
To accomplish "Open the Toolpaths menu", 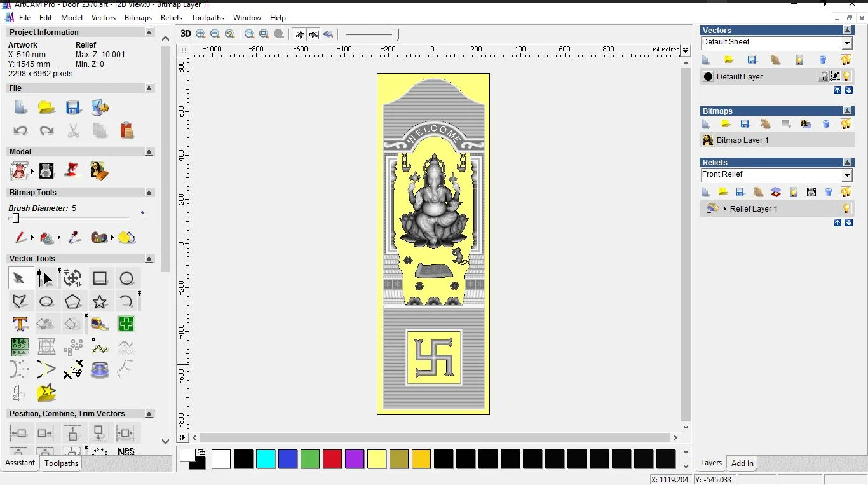I will (x=207, y=18).
